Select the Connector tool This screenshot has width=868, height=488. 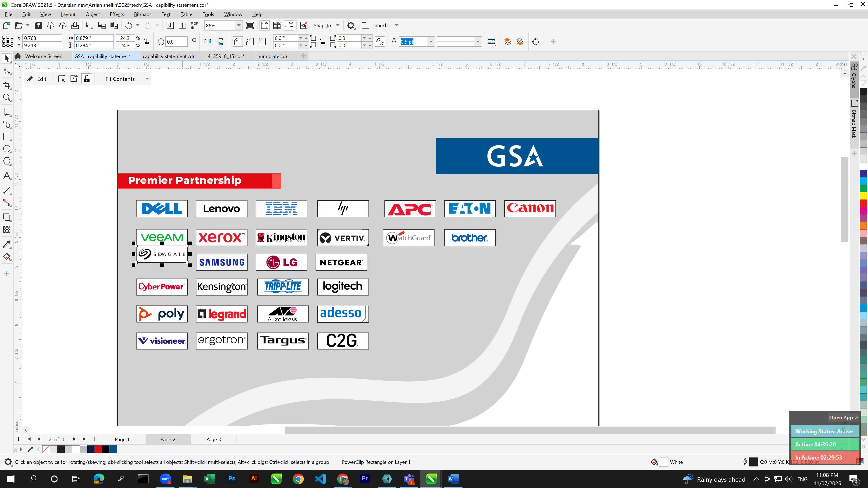point(7,203)
